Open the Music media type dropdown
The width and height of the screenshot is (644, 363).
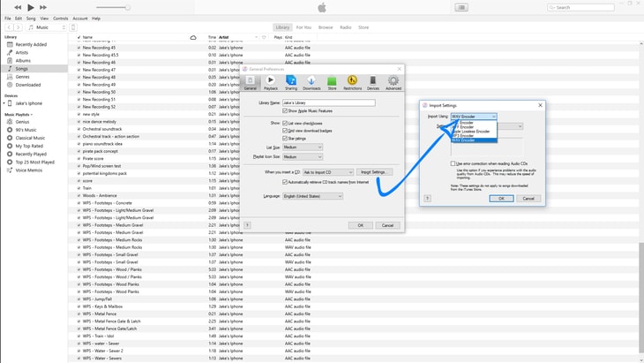point(46,27)
